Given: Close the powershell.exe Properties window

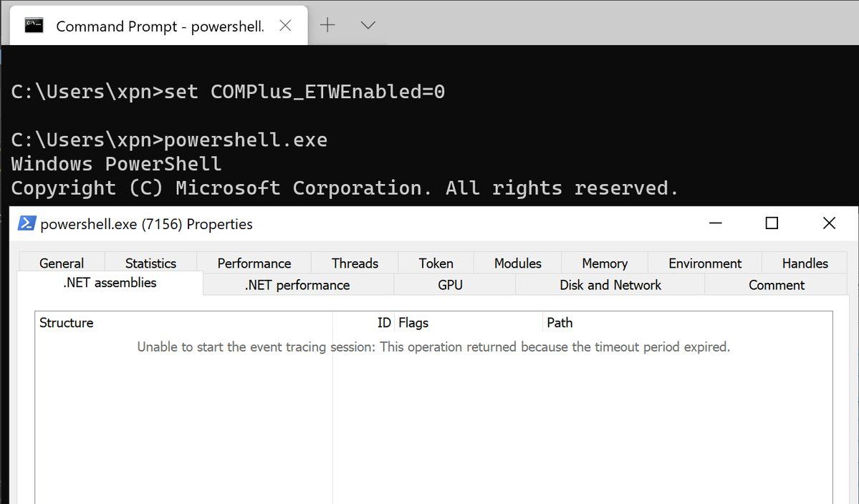Looking at the screenshot, I should pyautogui.click(x=829, y=223).
